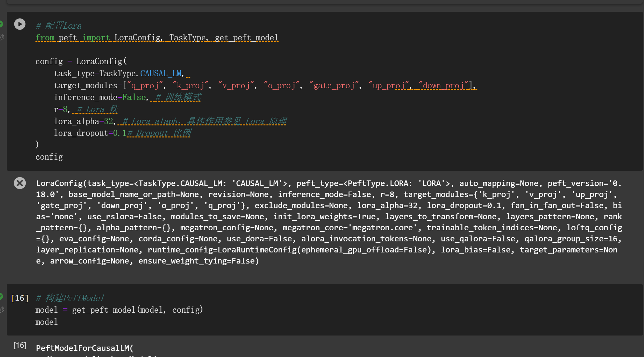The height and width of the screenshot is (357, 644).
Task: Click the [16] execution count on code cell
Action: pos(20,298)
